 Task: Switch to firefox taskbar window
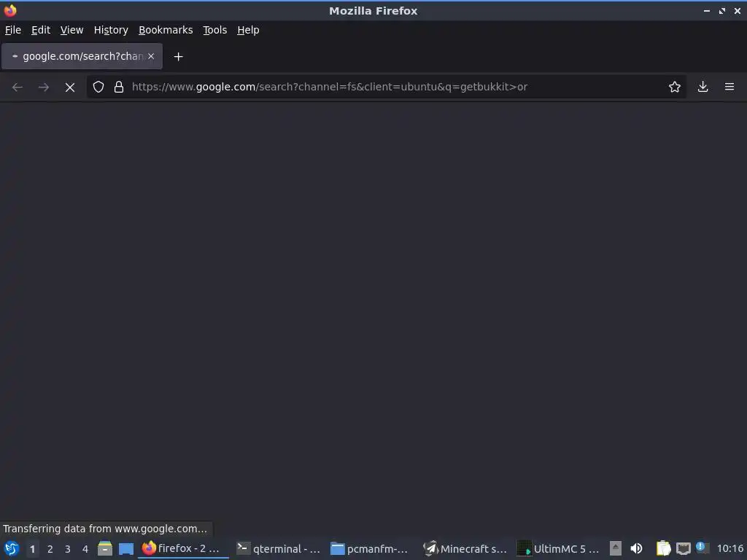point(183,548)
